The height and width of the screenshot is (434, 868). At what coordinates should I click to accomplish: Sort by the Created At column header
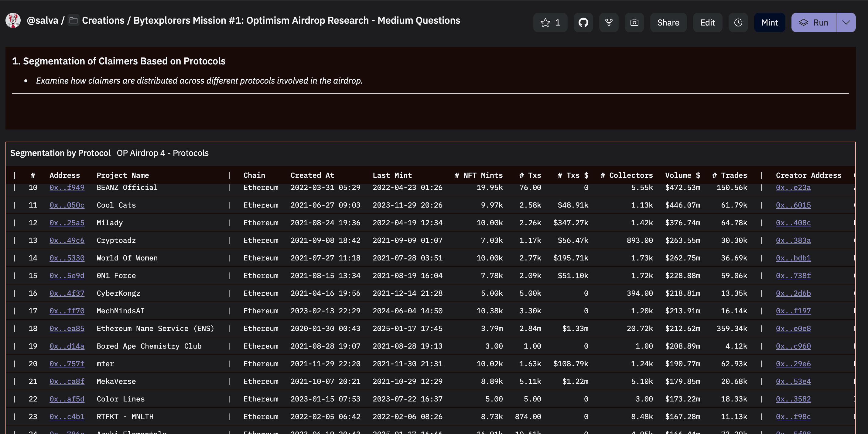[x=312, y=175]
